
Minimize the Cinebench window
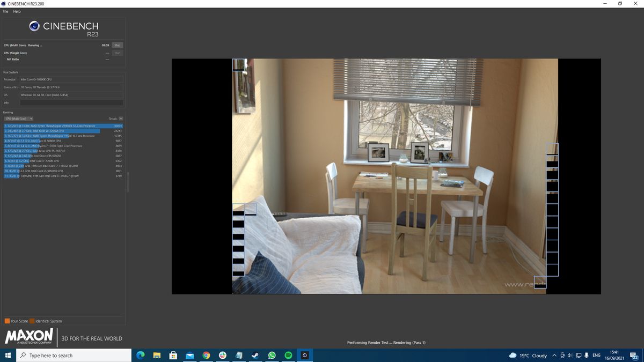(605, 4)
